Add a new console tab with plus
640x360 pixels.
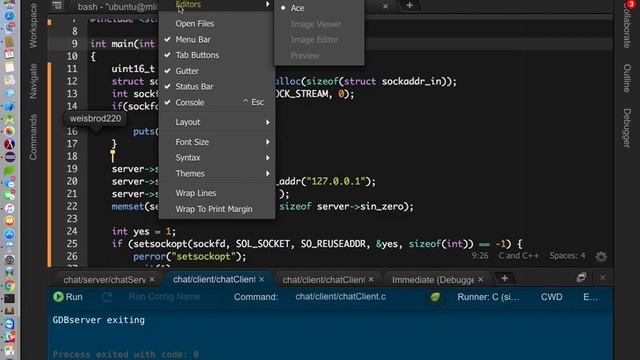tap(504, 278)
